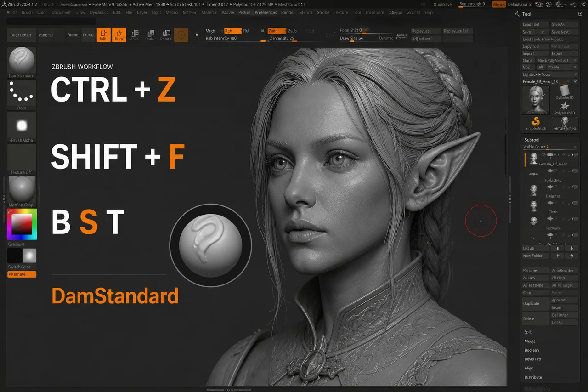This screenshot has width=588, height=392.
Task: Toggle the Dynamic draw size option
Action: tap(386, 39)
